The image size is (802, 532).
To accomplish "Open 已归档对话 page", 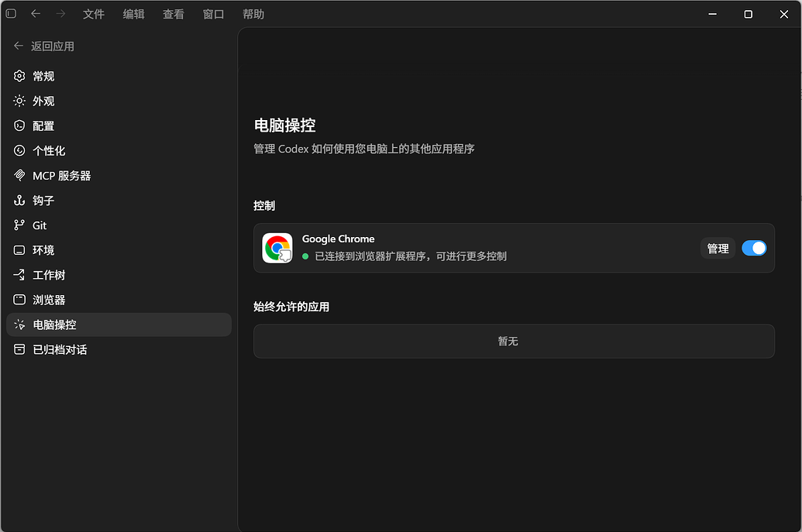I will coord(119,349).
